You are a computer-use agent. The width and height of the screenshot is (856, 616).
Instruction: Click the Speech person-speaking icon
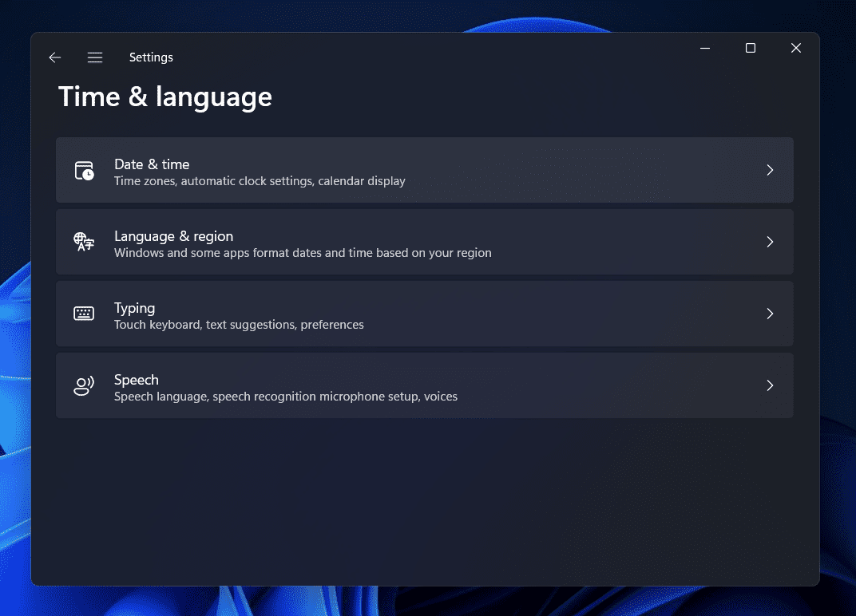click(84, 385)
